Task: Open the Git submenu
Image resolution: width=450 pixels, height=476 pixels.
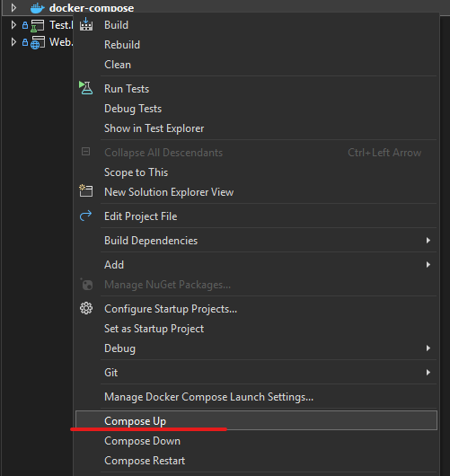Action: point(256,373)
